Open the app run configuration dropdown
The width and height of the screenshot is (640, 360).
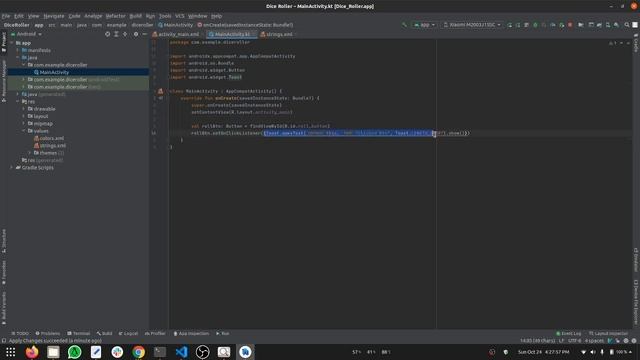[424, 25]
